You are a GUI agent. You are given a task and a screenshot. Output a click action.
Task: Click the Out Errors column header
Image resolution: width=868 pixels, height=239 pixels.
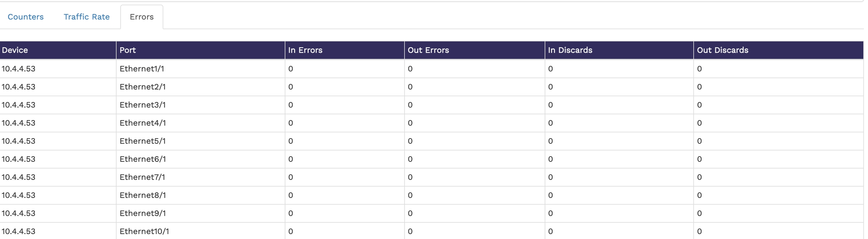point(428,50)
